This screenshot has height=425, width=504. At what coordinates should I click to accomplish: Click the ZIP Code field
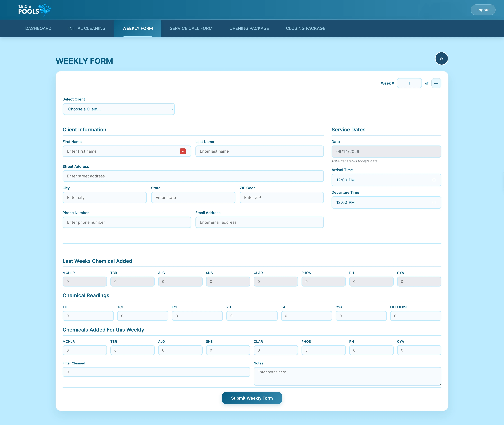(281, 198)
